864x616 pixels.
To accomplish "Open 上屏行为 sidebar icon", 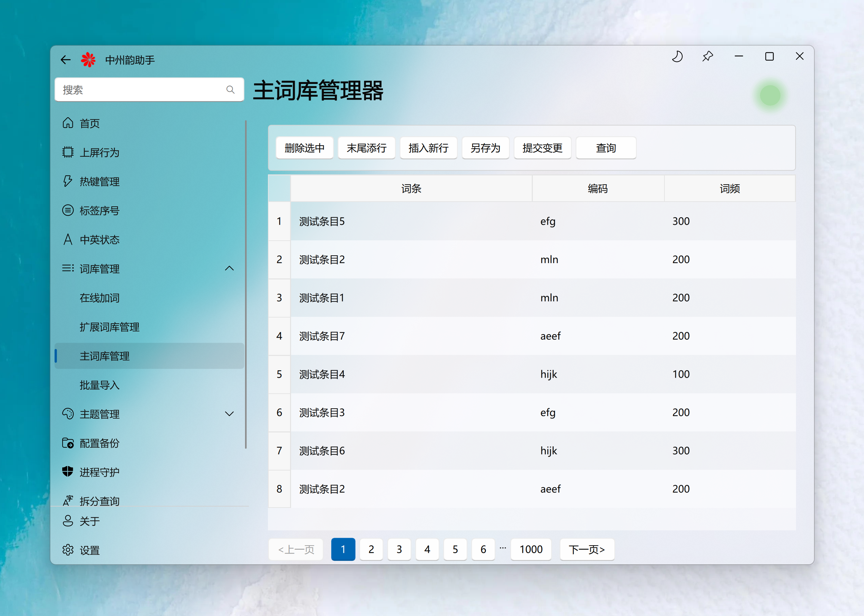I will pyautogui.click(x=68, y=152).
